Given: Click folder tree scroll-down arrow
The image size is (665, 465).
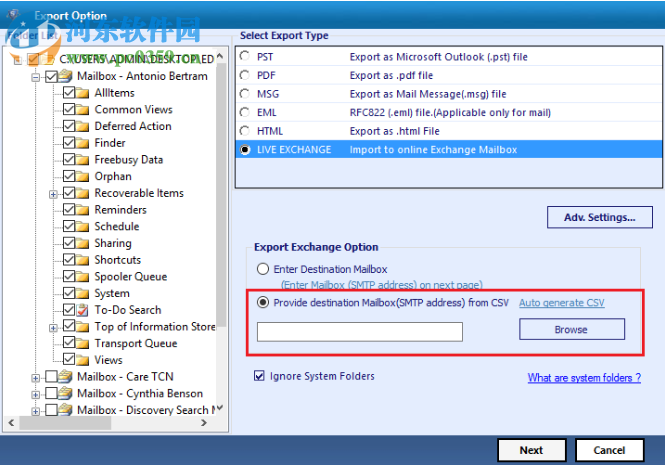Looking at the screenshot, I should 220,408.
